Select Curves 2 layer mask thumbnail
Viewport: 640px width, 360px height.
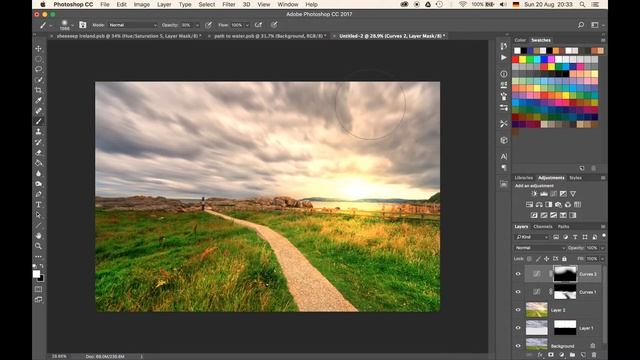[x=565, y=274]
